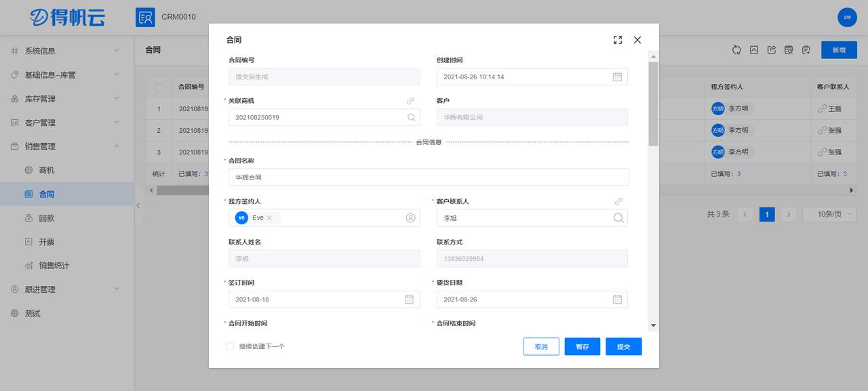
Task: Select the checkbox for table row 1
Action: [160, 108]
